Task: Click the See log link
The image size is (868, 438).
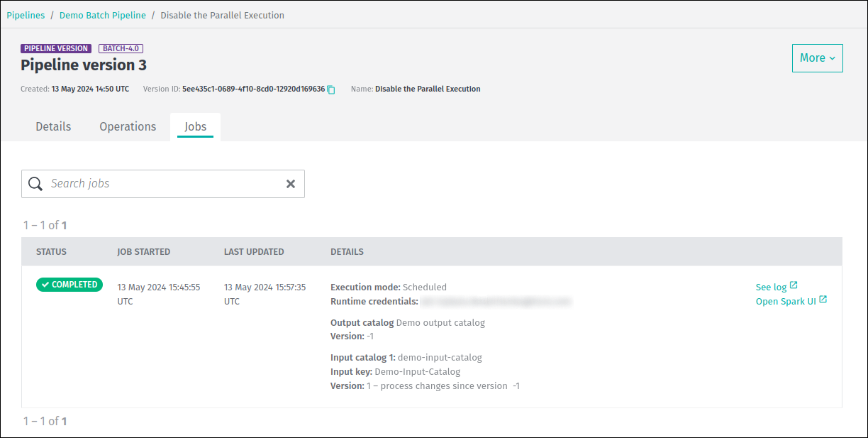Action: [x=770, y=286]
